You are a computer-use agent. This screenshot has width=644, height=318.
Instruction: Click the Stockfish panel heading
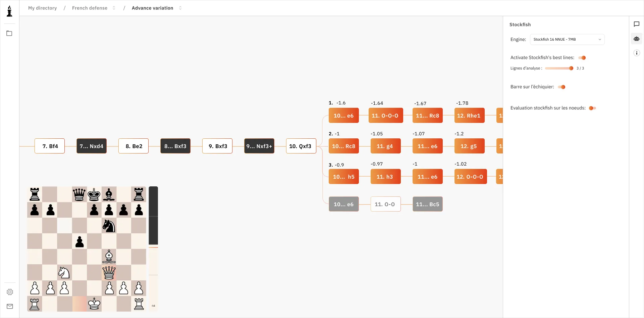pyautogui.click(x=520, y=25)
